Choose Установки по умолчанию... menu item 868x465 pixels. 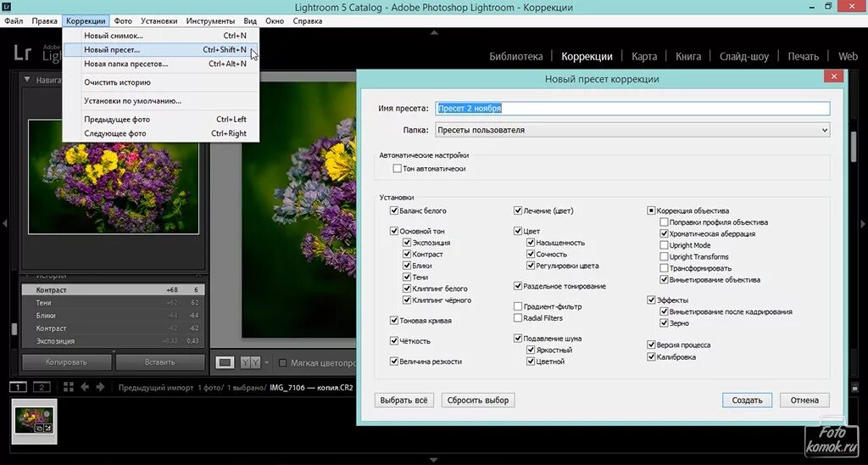(x=161, y=101)
